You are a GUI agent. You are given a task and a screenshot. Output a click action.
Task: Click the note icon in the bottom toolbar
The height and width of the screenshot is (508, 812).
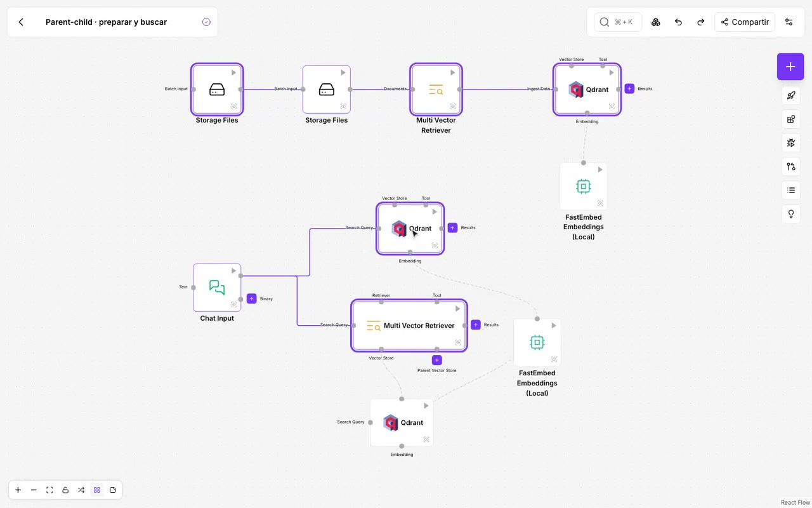click(x=113, y=490)
